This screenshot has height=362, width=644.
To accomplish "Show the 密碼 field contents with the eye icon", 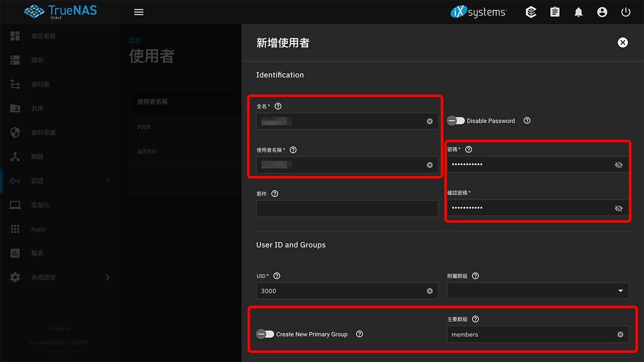I will 618,164.
